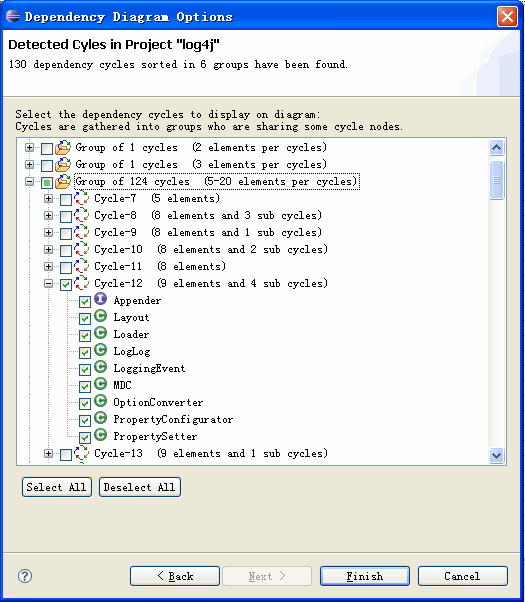The height and width of the screenshot is (602, 525).
Task: Expand the 3-elements per cycles group
Action: click(29, 164)
